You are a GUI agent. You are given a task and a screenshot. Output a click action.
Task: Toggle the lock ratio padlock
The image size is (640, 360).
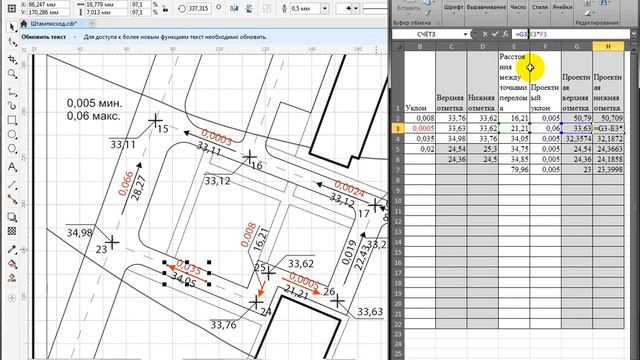(x=165, y=8)
